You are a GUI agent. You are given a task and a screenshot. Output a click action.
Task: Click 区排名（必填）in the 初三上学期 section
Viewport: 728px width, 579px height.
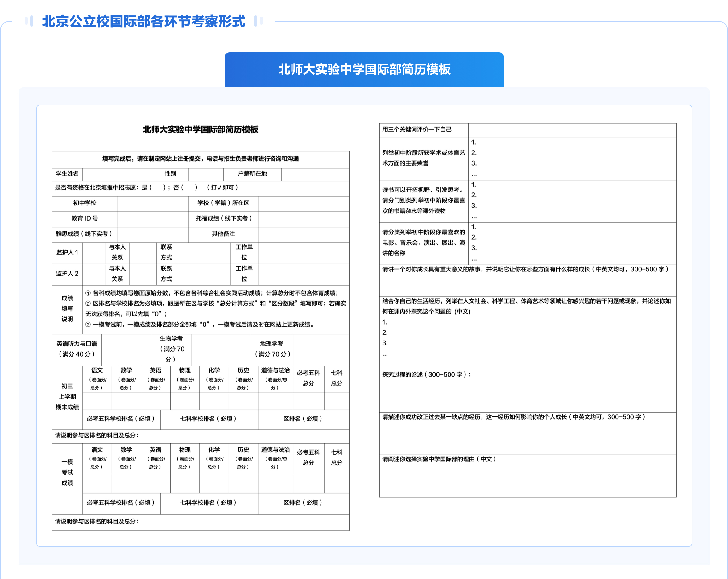point(303,419)
